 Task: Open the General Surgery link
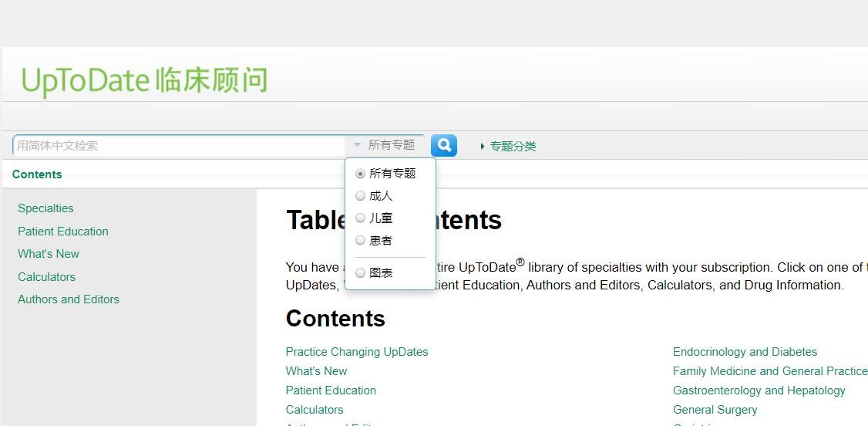(x=715, y=410)
